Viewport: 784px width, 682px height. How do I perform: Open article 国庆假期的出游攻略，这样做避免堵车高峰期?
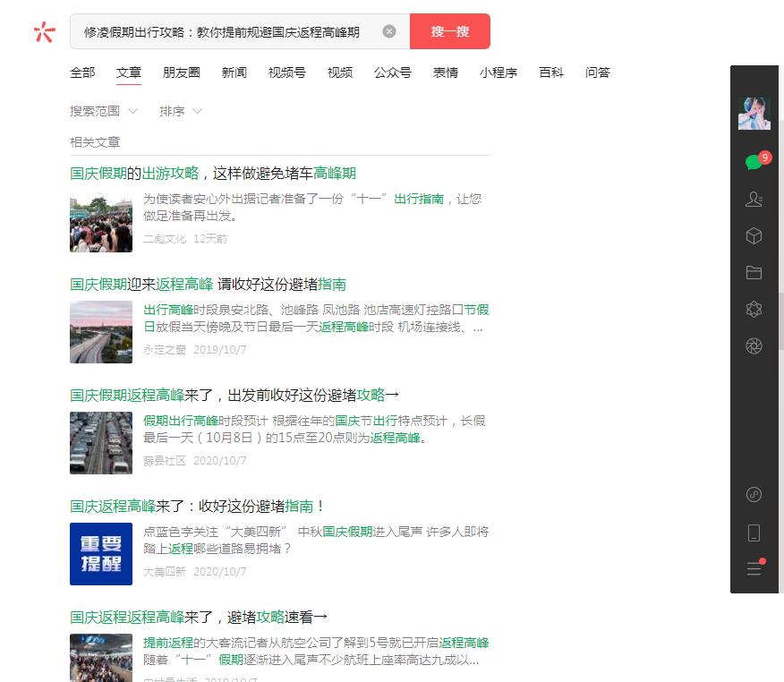click(213, 174)
